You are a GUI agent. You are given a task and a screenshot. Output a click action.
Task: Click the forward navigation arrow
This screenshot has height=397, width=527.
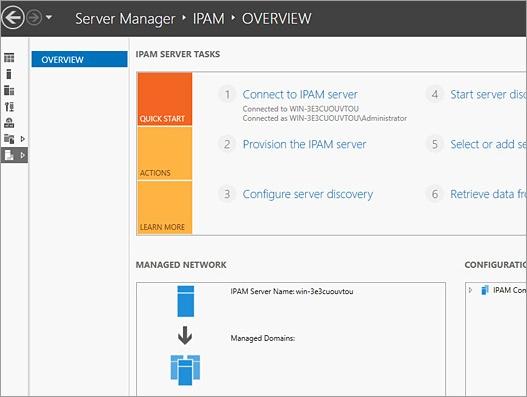pos(34,17)
